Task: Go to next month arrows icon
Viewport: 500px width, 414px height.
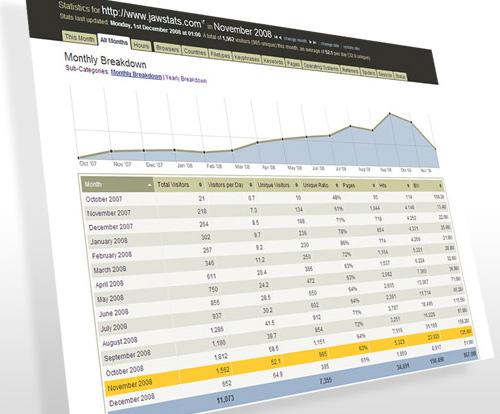Action: [x=312, y=42]
